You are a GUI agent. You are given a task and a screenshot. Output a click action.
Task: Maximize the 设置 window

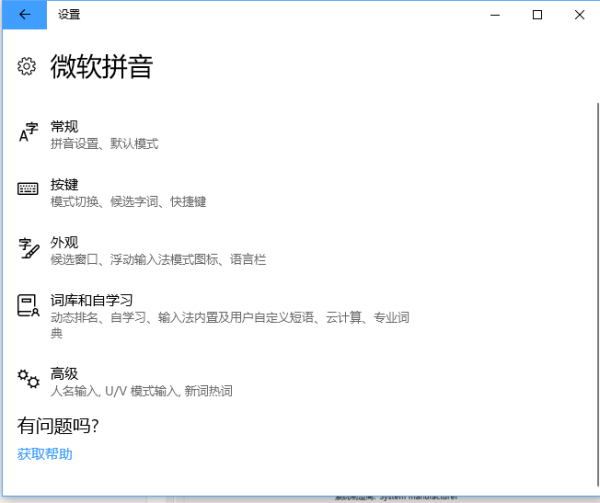pos(537,15)
